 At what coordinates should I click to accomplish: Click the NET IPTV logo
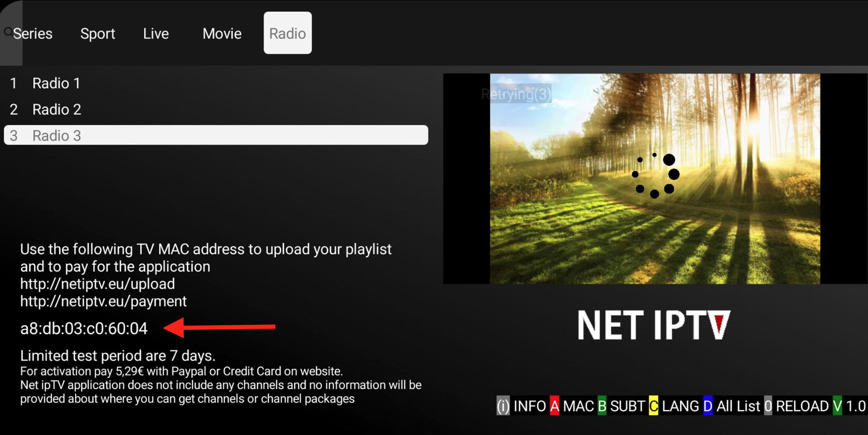pos(654,325)
